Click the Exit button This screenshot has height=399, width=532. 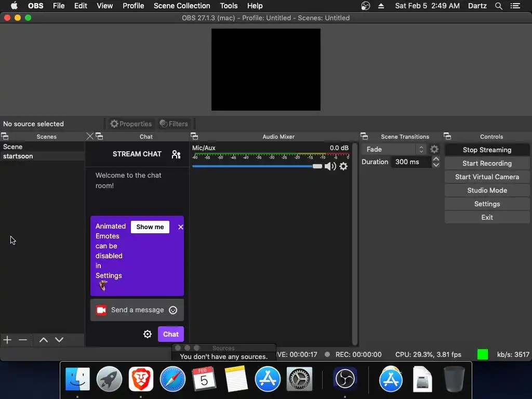[x=487, y=218]
